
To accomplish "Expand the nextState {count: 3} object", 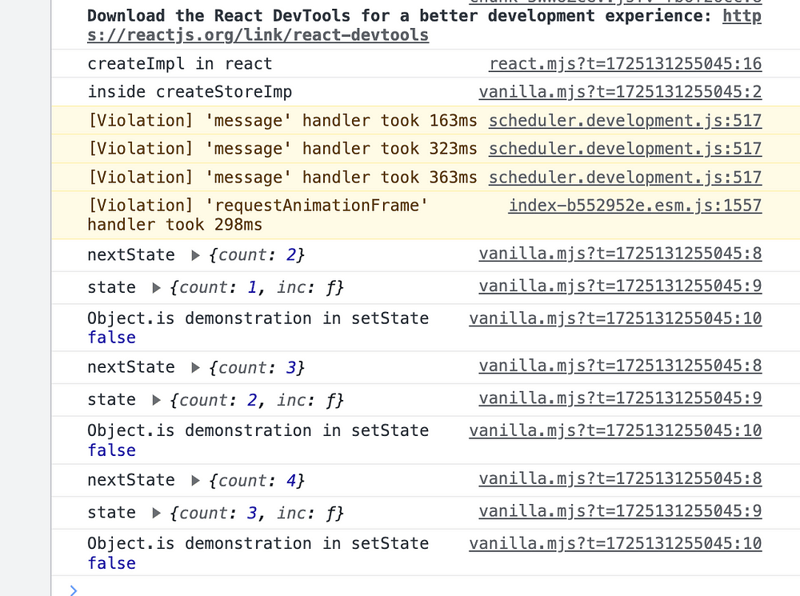I will (195, 368).
